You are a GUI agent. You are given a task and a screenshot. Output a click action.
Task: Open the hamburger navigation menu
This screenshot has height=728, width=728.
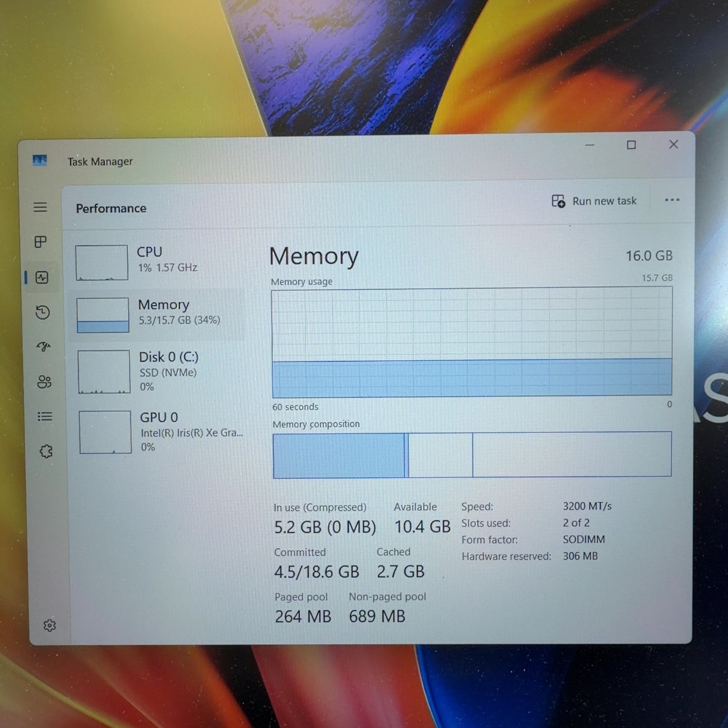point(40,207)
